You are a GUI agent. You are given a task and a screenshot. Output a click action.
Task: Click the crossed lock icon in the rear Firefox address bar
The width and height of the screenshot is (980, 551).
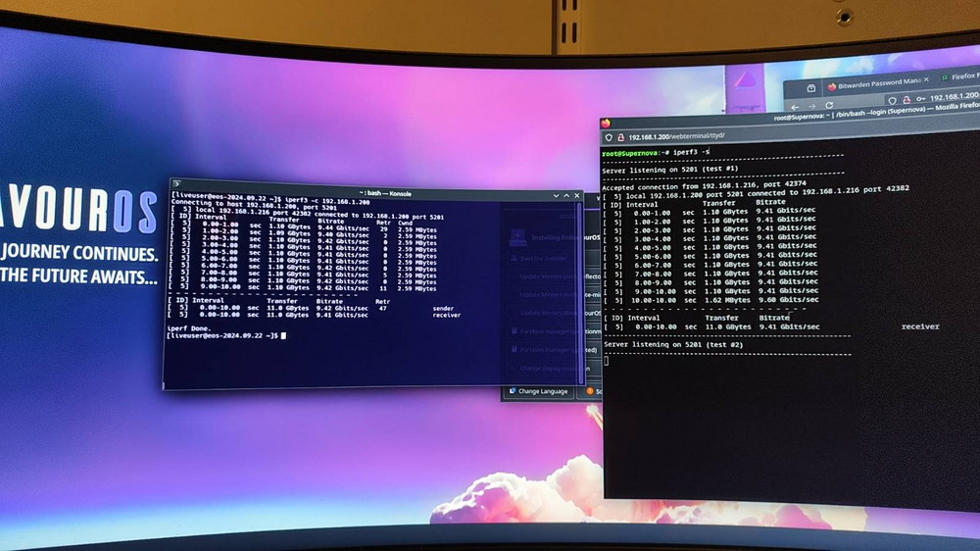[906, 99]
